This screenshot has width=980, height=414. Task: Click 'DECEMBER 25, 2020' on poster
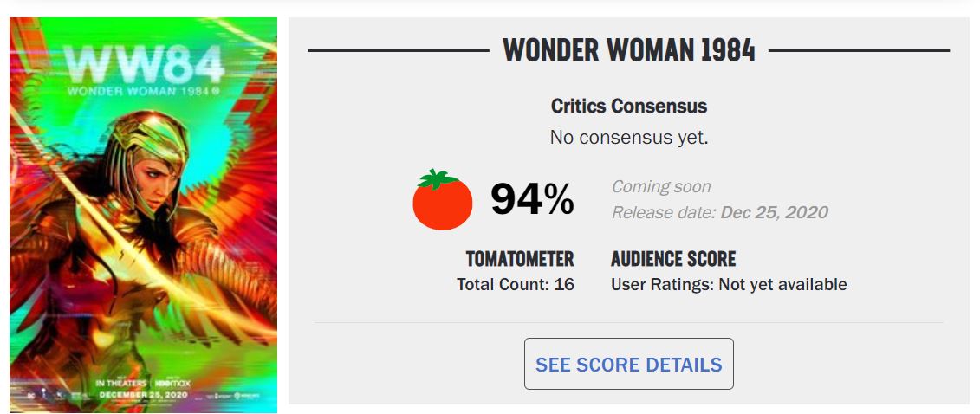(143, 394)
